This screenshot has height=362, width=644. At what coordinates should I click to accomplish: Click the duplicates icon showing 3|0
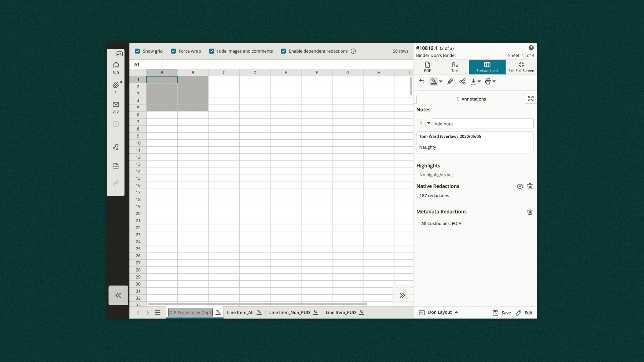click(x=116, y=65)
